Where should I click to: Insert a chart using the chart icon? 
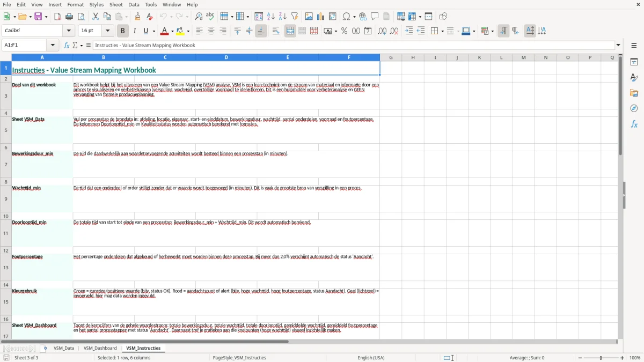pos(321,17)
